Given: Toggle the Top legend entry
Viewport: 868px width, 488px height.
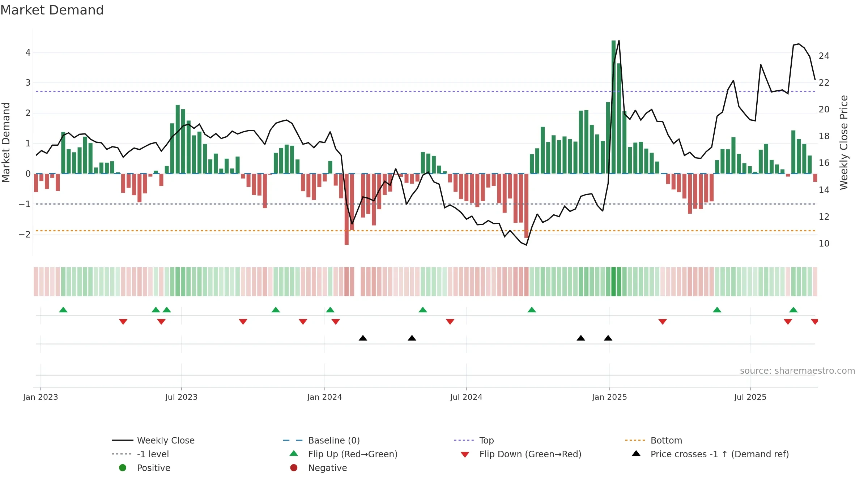Looking at the screenshot, I should point(474,440).
